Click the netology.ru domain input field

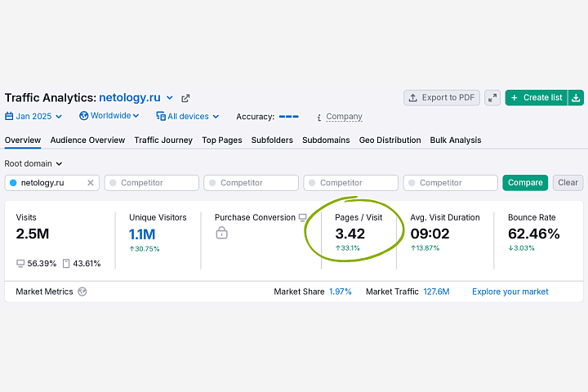pyautogui.click(x=51, y=183)
